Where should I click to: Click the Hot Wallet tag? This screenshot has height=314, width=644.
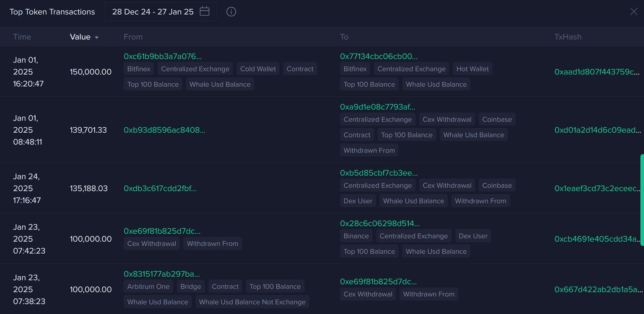[472, 69]
